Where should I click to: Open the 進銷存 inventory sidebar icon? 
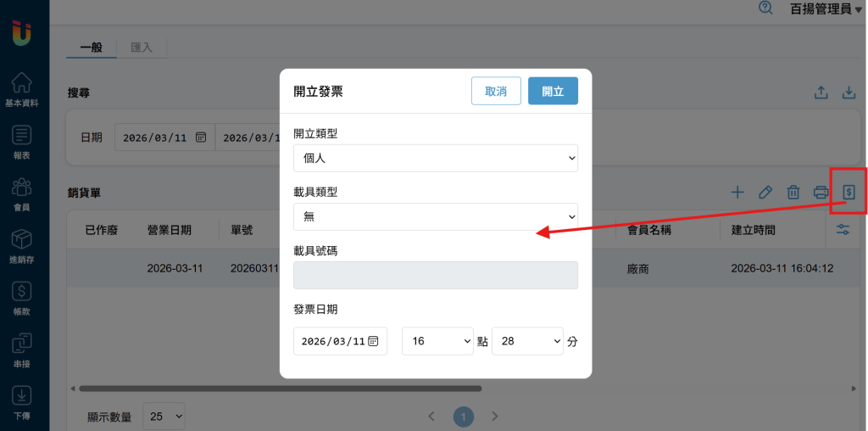click(22, 245)
